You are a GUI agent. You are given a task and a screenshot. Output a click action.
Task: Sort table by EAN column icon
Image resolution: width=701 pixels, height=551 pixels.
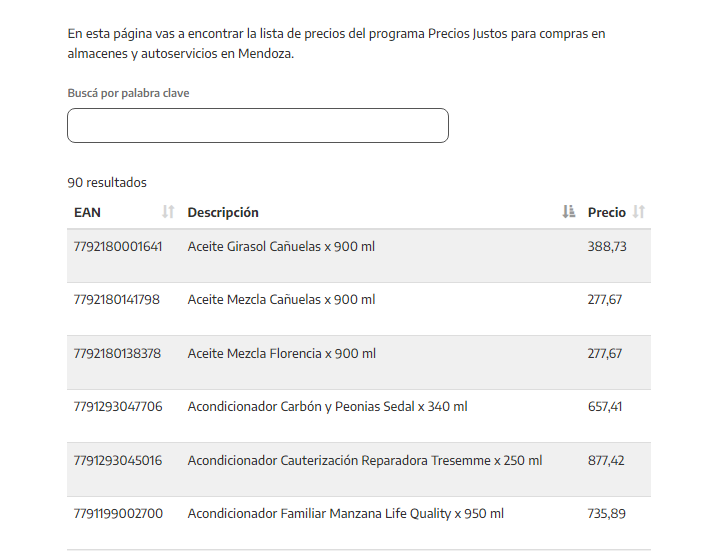click(x=168, y=212)
